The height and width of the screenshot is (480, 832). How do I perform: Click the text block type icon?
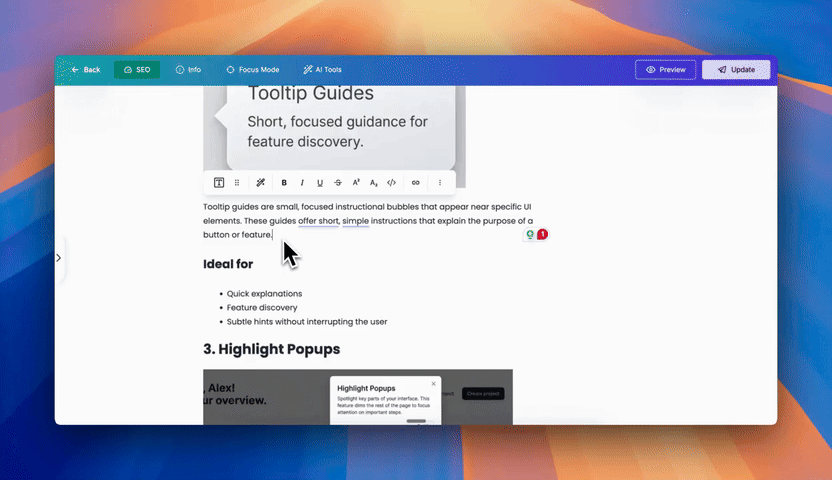[219, 182]
